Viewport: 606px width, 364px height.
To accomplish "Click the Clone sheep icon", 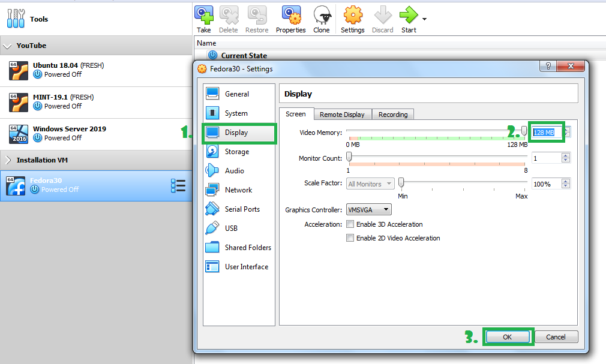I will click(x=322, y=16).
